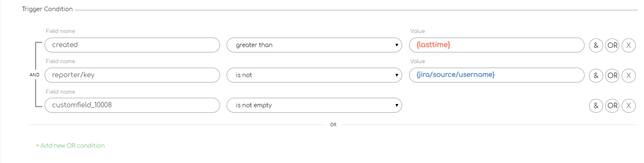Click the {lasttime} value field
The height and width of the screenshot is (163, 644).
pyautogui.click(x=497, y=45)
